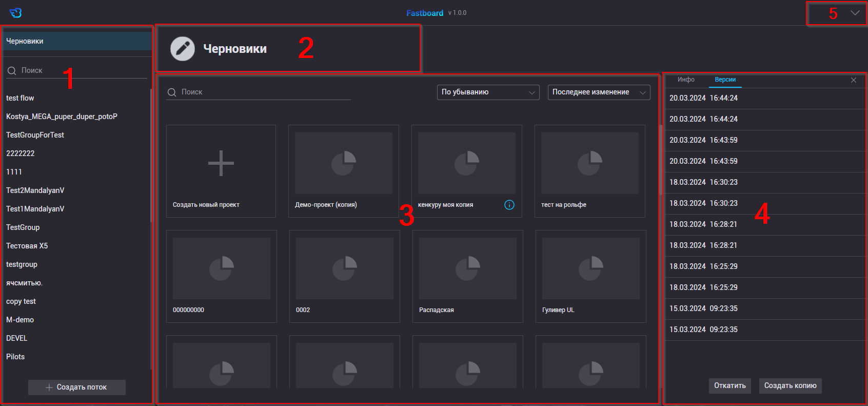The height and width of the screenshot is (406, 868).
Task: Open the тест на рольфе project thumbnail
Action: (590, 163)
